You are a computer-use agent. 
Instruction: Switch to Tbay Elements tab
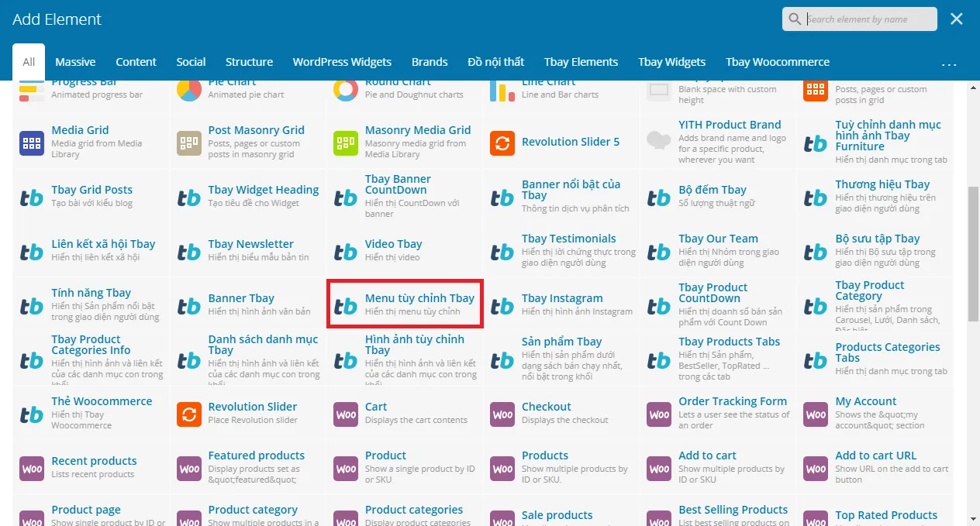[x=581, y=62]
